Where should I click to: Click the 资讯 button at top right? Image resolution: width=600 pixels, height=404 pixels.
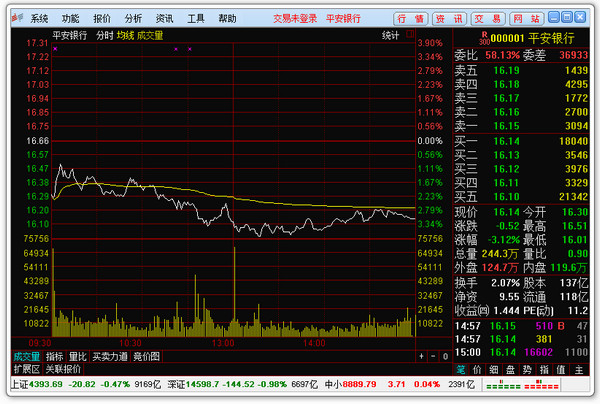click(449, 18)
